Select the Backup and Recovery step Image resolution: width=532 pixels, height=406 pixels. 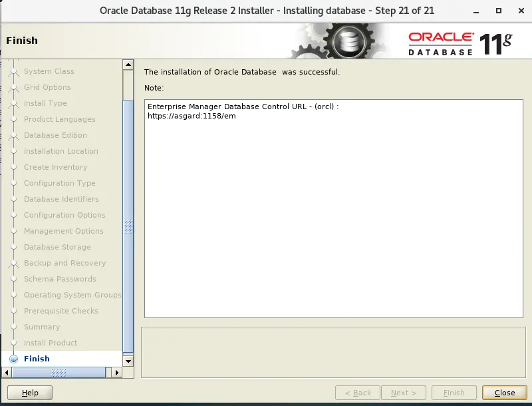coord(65,263)
